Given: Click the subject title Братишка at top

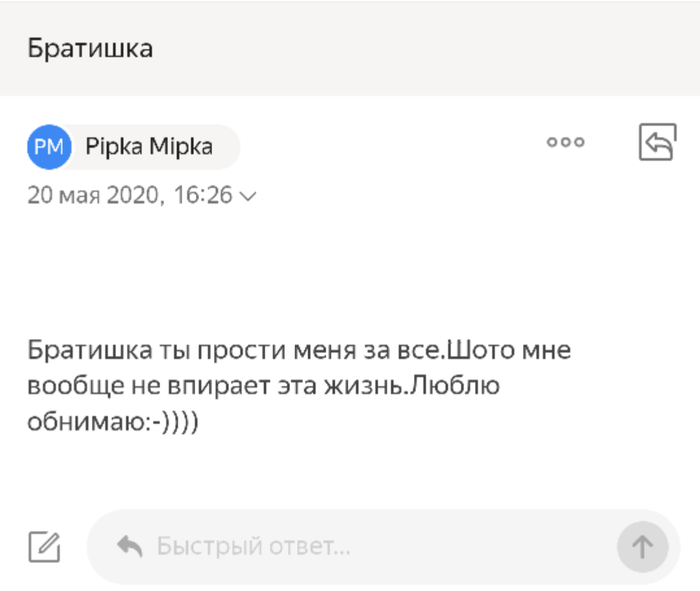Looking at the screenshot, I should [90, 48].
